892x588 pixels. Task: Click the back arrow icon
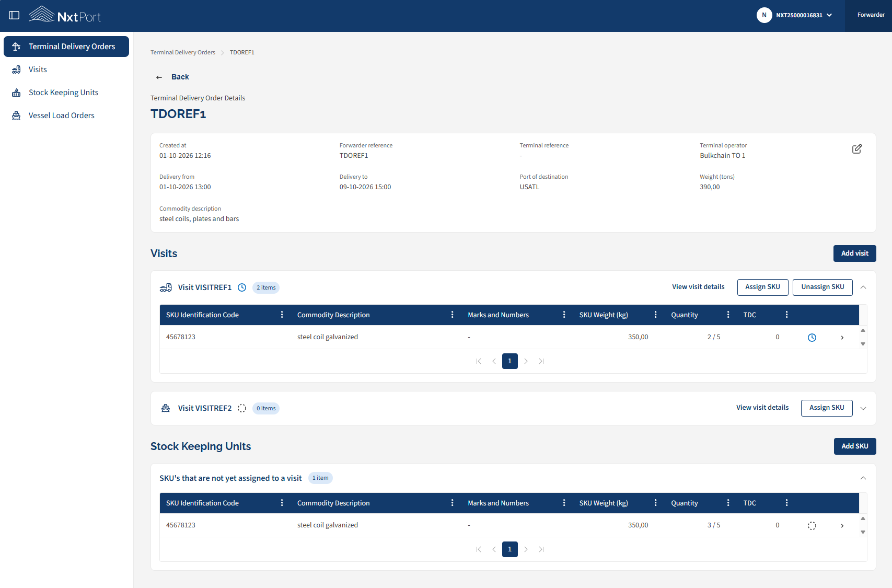pos(159,77)
